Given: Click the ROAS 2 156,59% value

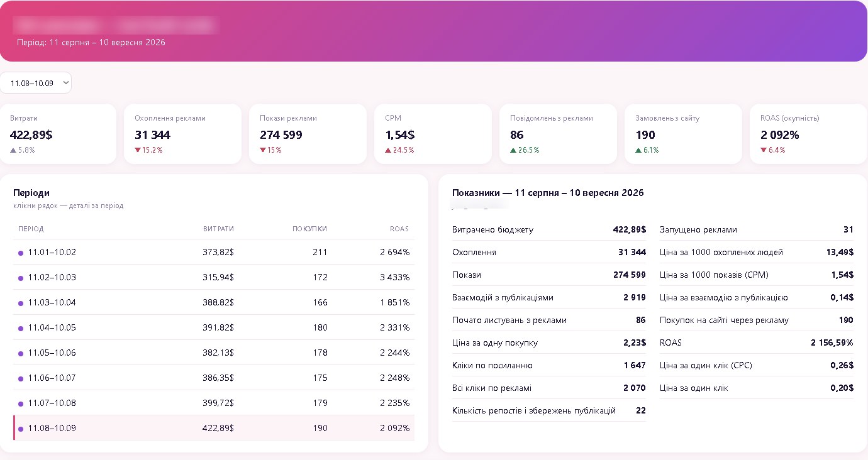Looking at the screenshot, I should tap(832, 342).
